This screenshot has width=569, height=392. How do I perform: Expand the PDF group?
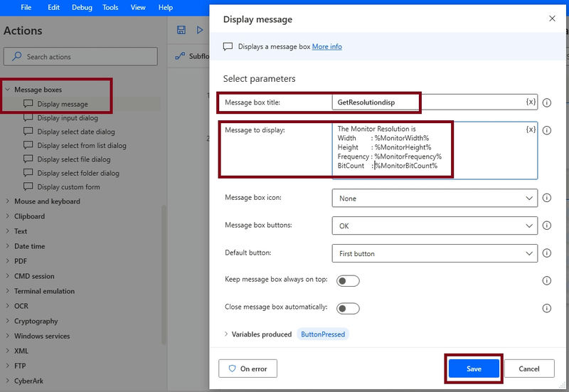tap(8, 260)
